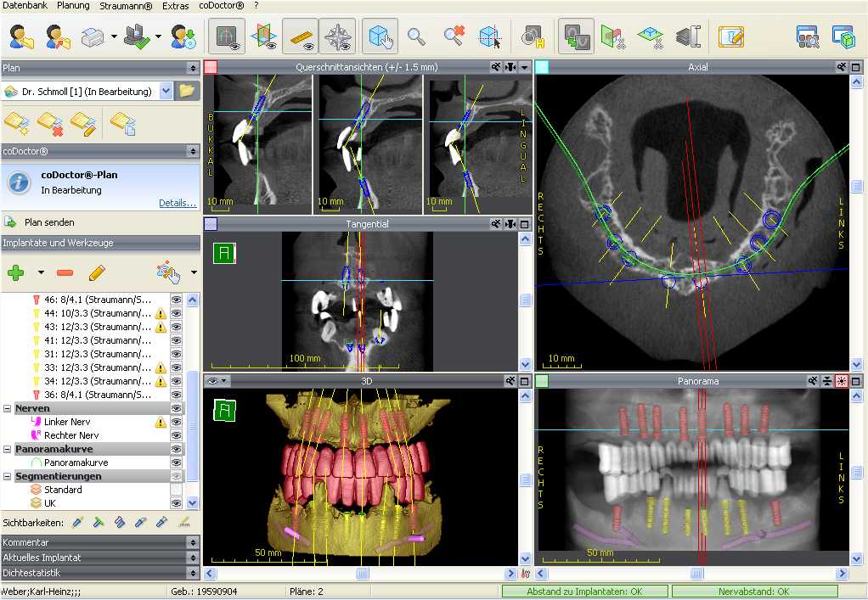Open patient folder icon in top toolbar

21,36
